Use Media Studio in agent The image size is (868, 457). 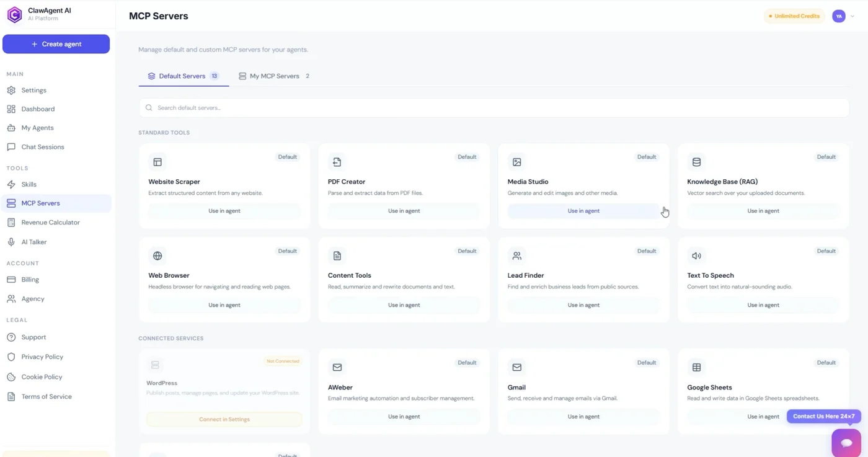coord(583,211)
